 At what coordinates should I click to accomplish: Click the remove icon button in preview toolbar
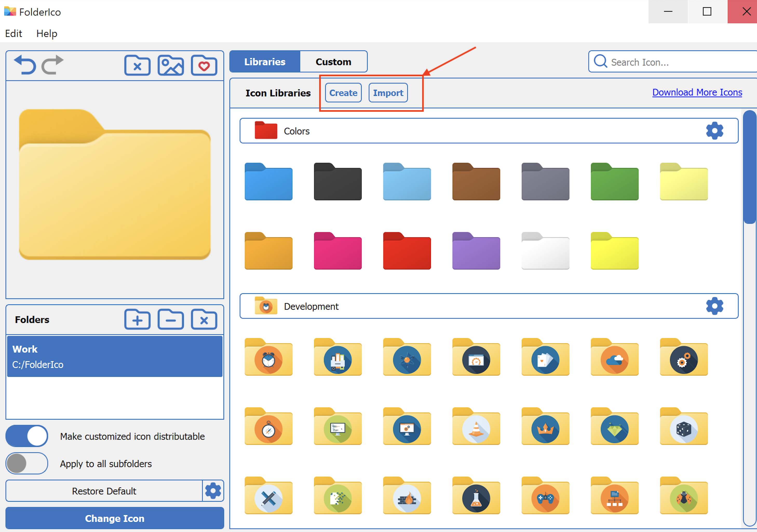tap(138, 66)
